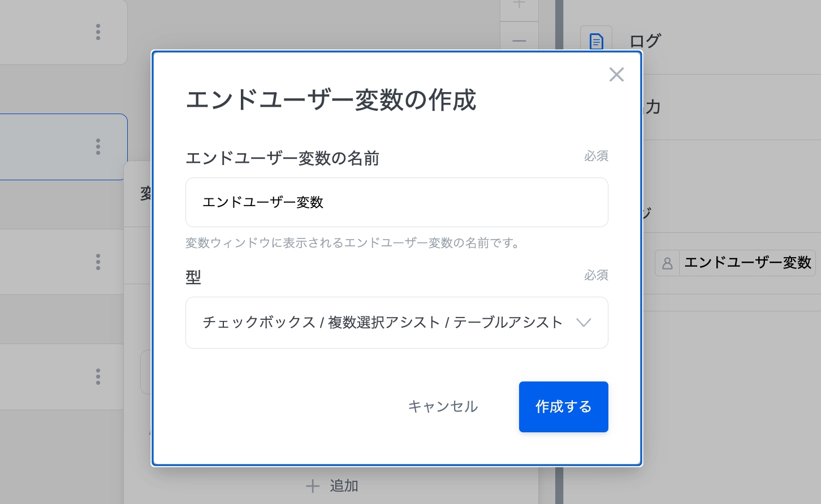Image resolution: width=821 pixels, height=504 pixels.
Task: Open the three-dot menu on the blue-outlined selected row
Action: pyautogui.click(x=98, y=147)
